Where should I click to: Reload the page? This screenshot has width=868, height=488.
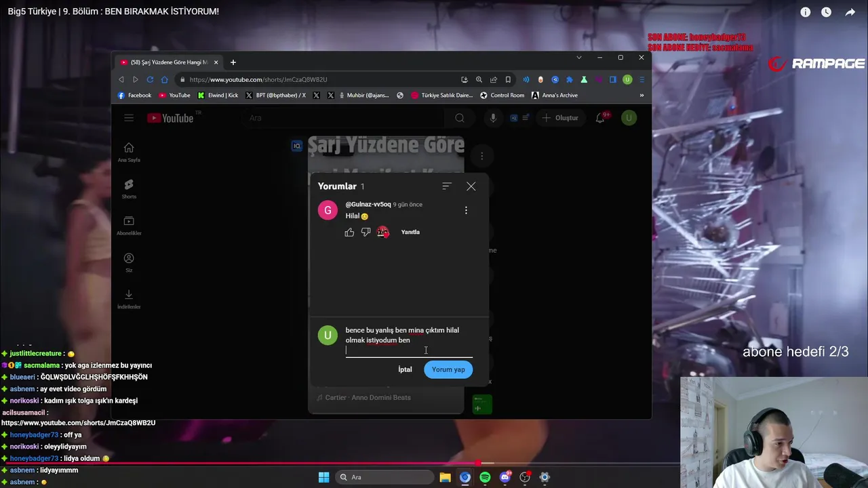click(150, 79)
